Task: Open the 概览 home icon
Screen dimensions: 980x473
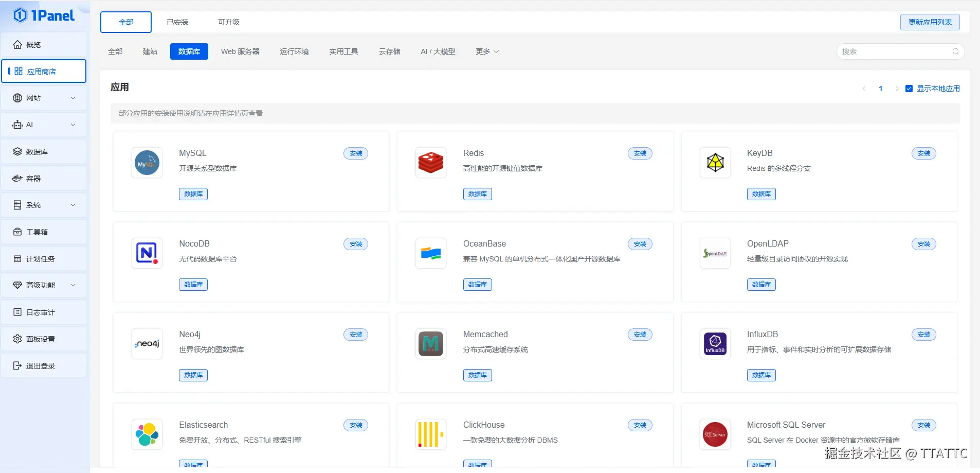Action: [x=17, y=45]
